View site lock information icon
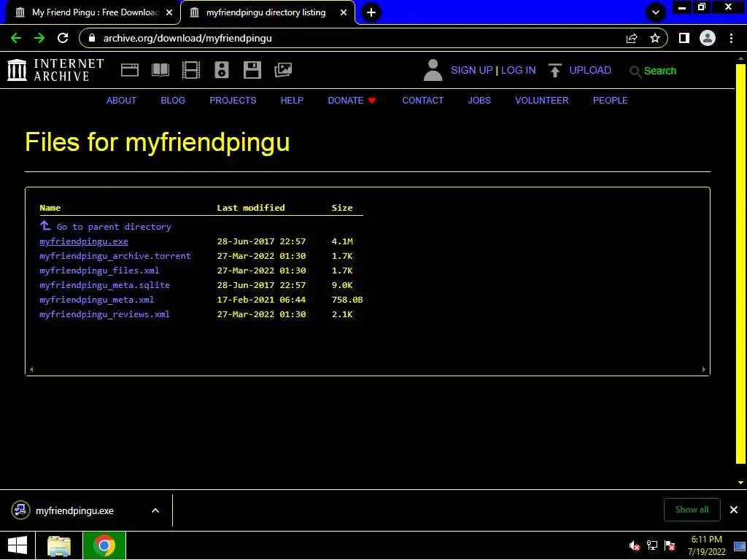This screenshot has height=560, width=747. click(92, 38)
